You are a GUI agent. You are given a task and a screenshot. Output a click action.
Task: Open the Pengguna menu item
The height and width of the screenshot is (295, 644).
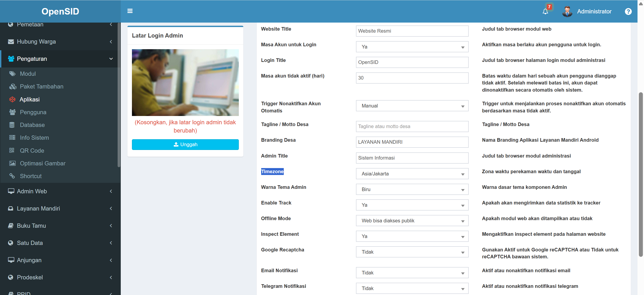pos(33,112)
